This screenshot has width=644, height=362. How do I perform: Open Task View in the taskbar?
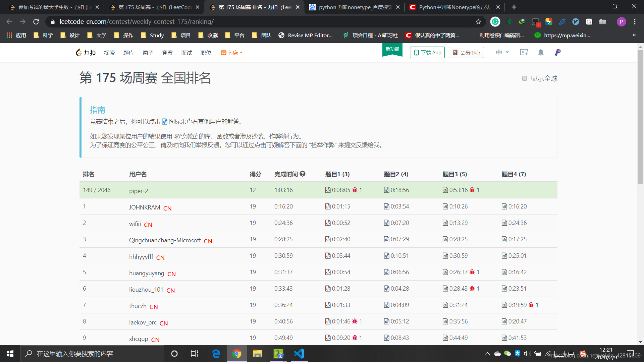pyautogui.click(x=195, y=354)
